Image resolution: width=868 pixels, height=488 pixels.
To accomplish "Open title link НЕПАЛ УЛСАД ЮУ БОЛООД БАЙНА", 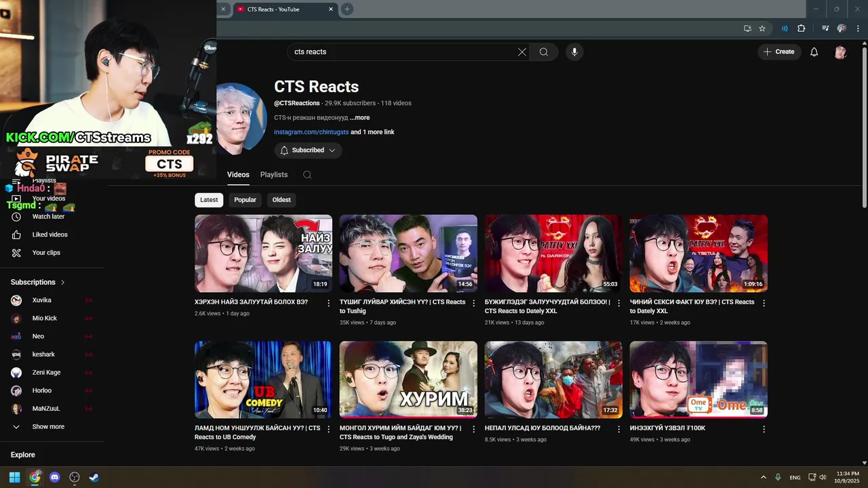I will (542, 428).
